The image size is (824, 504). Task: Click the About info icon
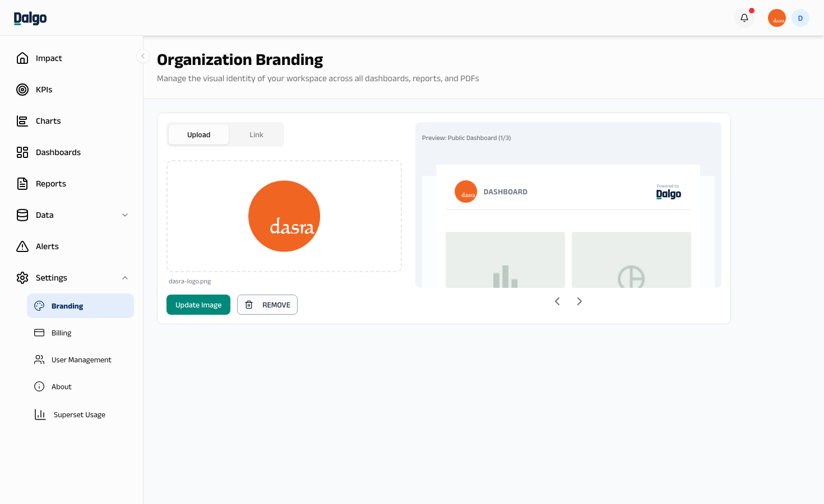point(39,386)
